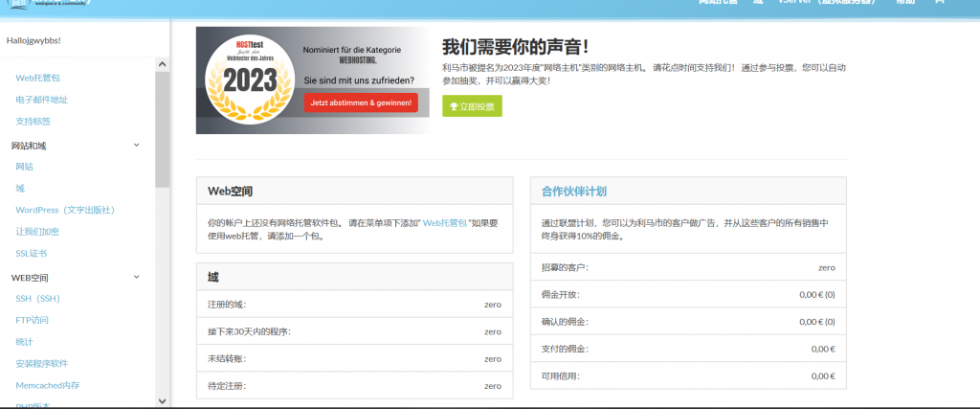Click the sidebar scroll down arrow
The width and height of the screenshot is (980, 409).
click(x=162, y=400)
